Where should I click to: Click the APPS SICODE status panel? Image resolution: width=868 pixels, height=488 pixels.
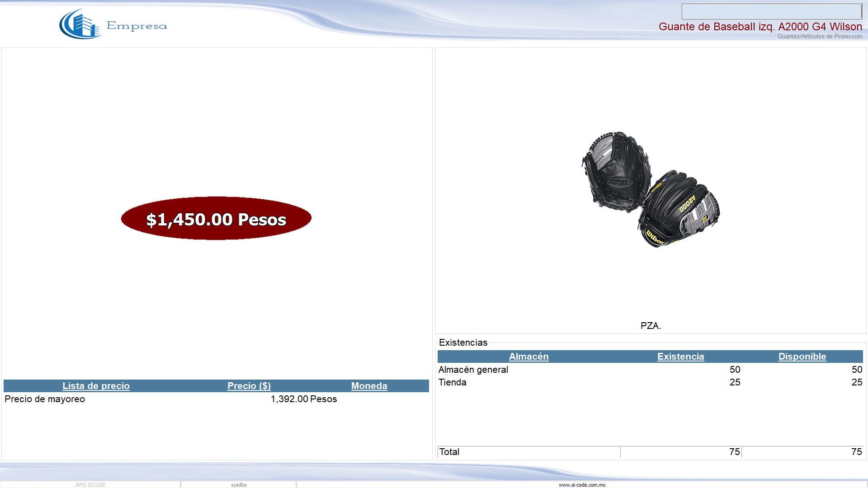[90, 485]
